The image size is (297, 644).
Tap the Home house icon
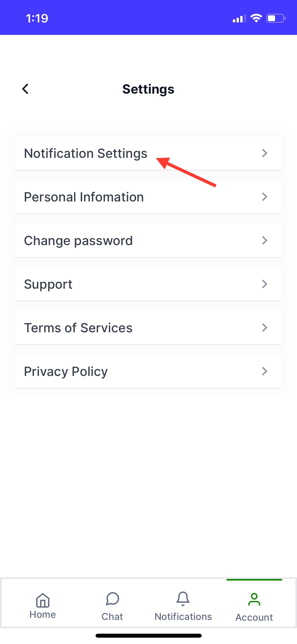pos(43,600)
